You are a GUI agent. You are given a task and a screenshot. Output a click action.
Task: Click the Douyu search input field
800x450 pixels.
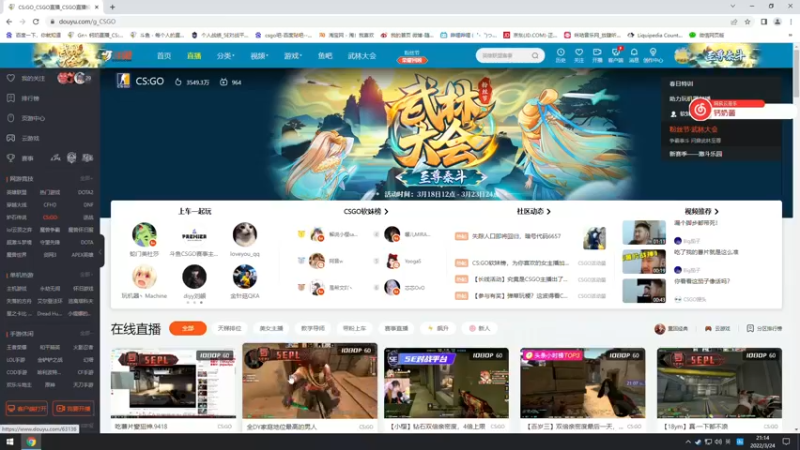coord(505,55)
